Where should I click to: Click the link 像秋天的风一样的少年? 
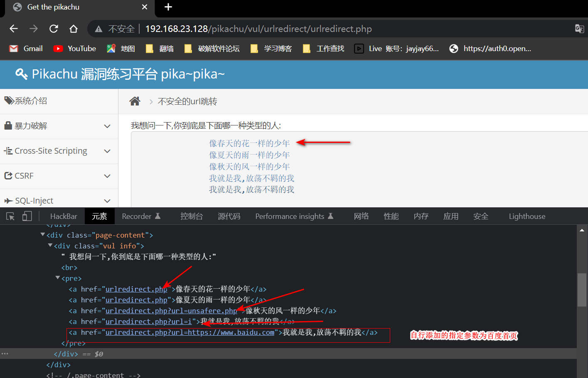point(249,167)
